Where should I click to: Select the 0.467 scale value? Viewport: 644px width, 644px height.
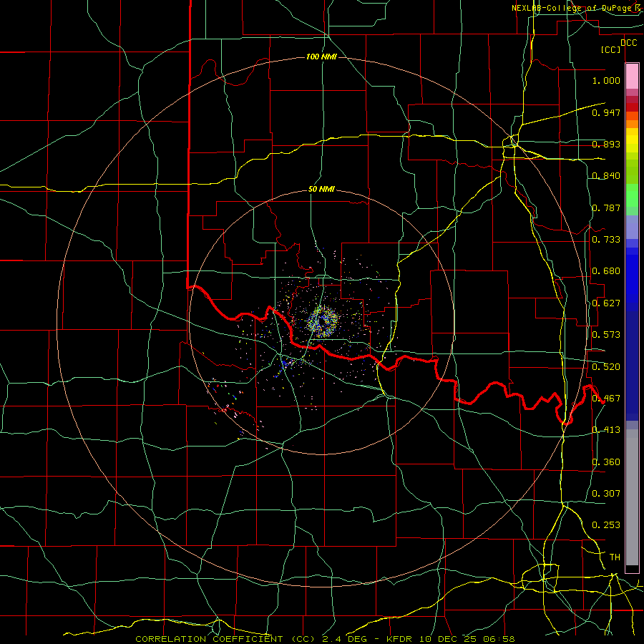(x=606, y=399)
